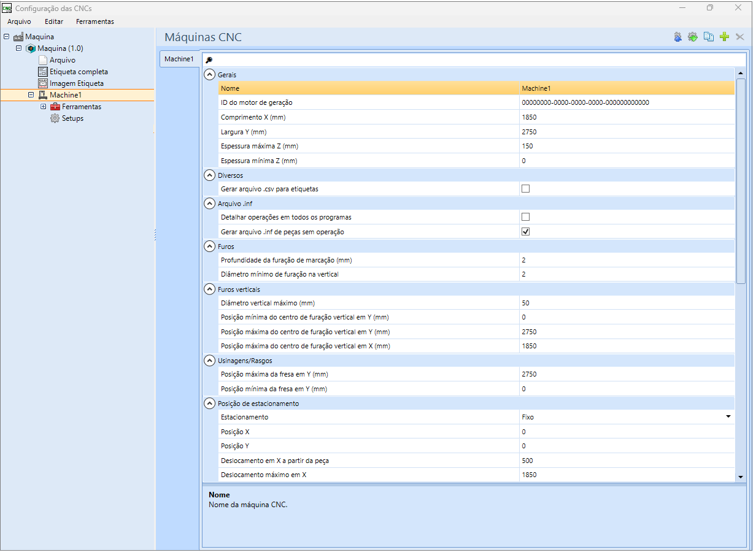Click the duplicate machine (copy pages) icon
Image resolution: width=756 pixels, height=555 pixels.
click(x=709, y=37)
